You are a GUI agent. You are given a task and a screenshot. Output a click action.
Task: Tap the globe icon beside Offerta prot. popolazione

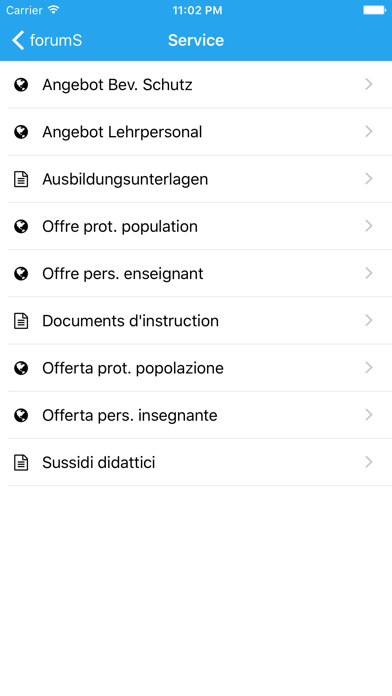pos(21,368)
